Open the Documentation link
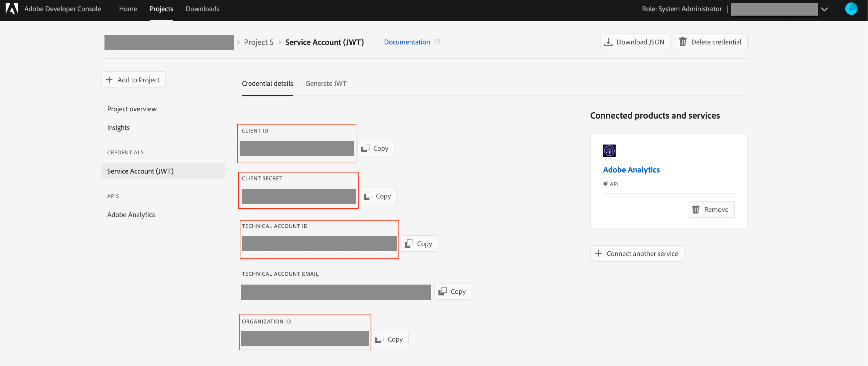This screenshot has height=366, width=868. (407, 42)
